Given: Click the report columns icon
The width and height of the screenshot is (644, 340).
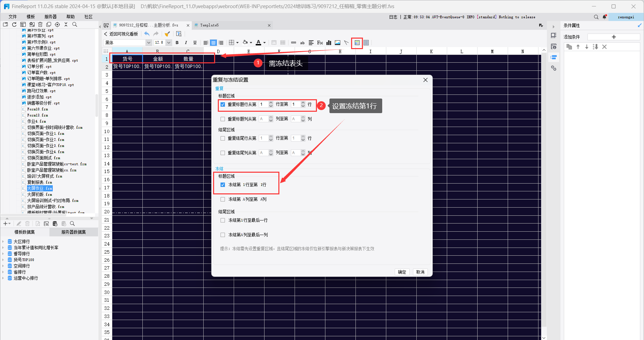Looking at the screenshot, I should coord(366,43).
